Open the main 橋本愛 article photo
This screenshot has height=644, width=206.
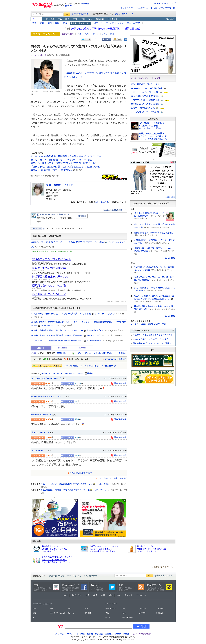click(46, 74)
